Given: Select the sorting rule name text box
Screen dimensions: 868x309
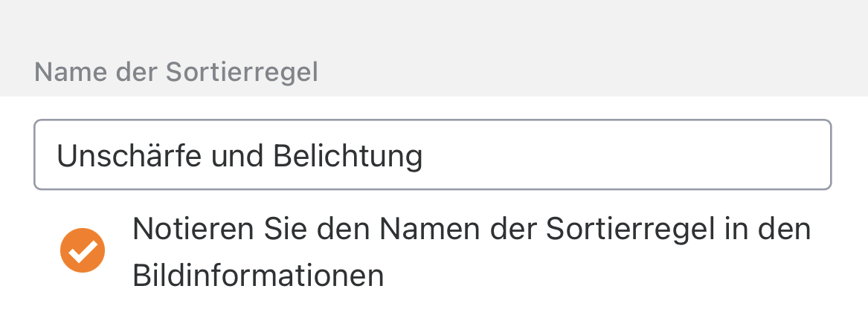Looking at the screenshot, I should click(x=431, y=155).
